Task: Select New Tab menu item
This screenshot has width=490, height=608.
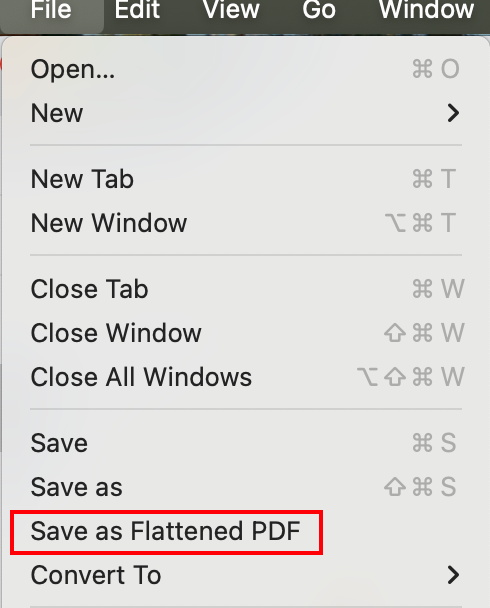Action: pos(246,179)
